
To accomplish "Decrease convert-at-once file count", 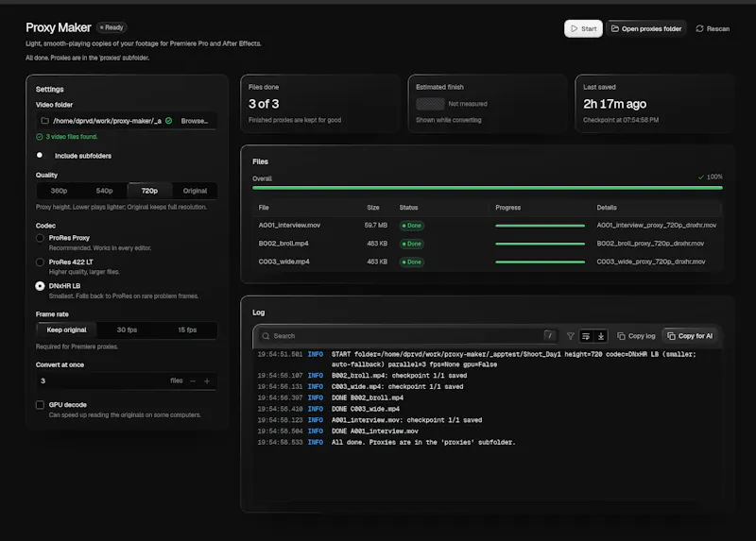I will pyautogui.click(x=193, y=381).
